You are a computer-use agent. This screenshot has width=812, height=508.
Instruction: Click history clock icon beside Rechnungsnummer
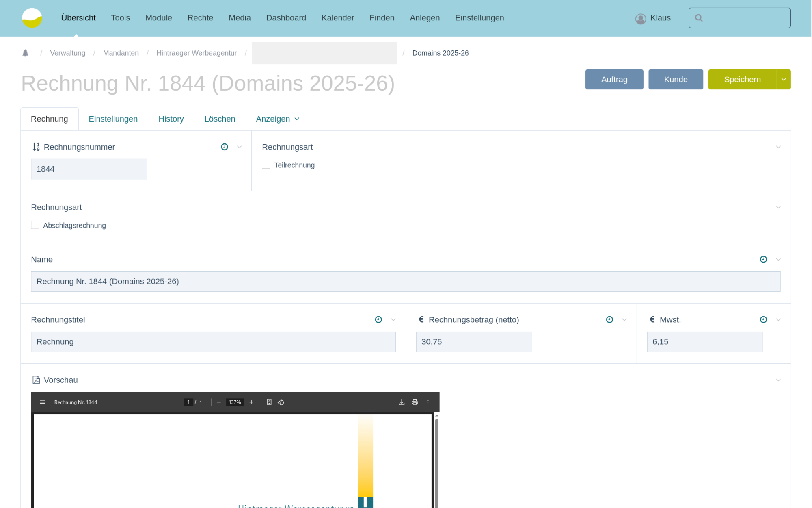pyautogui.click(x=225, y=147)
